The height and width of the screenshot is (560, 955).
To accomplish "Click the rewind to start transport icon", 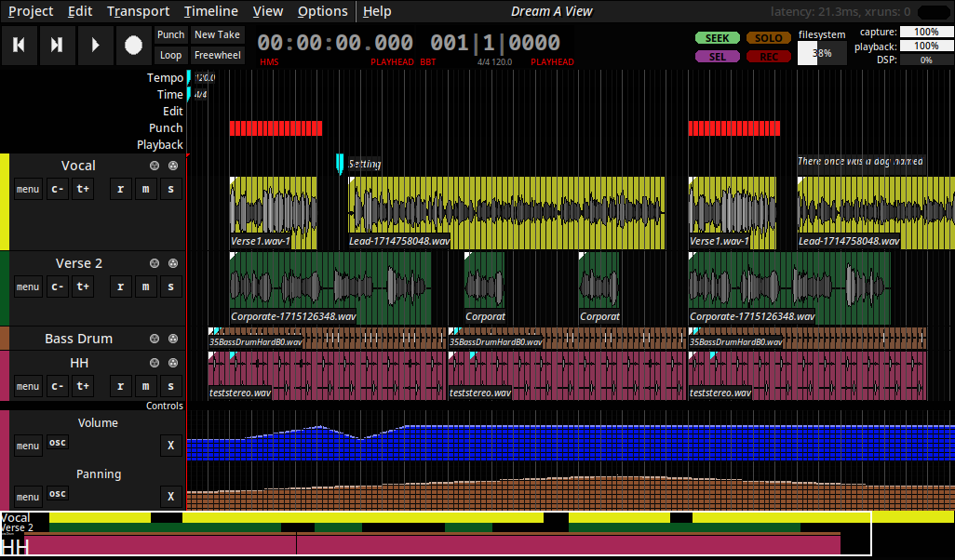I will click(x=20, y=45).
